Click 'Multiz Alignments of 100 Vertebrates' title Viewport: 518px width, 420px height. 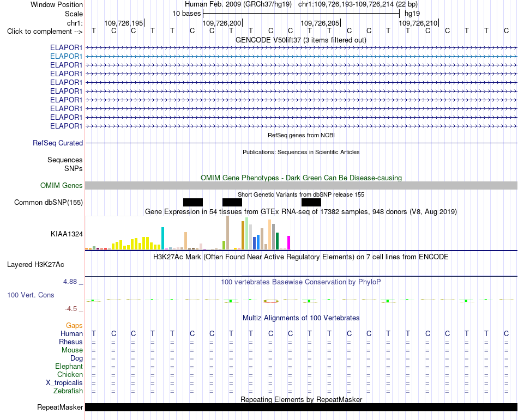coord(301,318)
